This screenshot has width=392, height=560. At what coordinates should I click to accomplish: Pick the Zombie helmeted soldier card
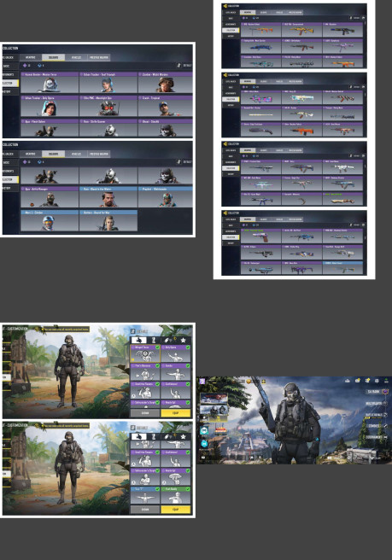(165, 83)
